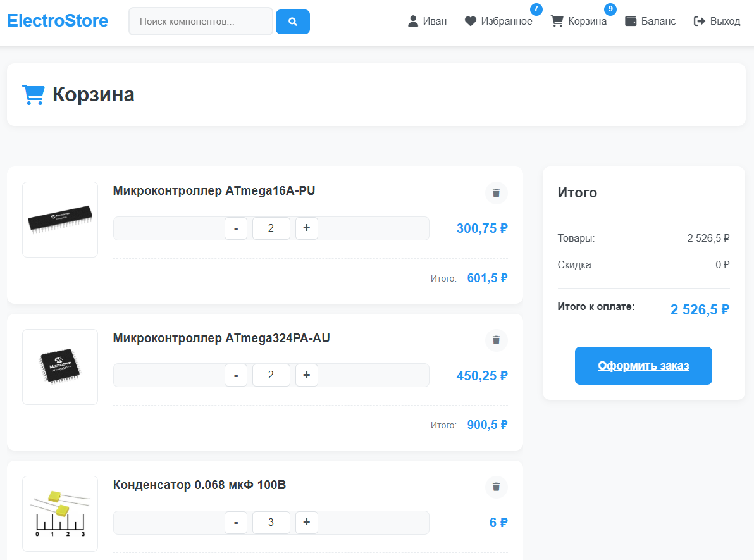Open the Баланс wallet page
Screen dimensions: 754x560
[x=650, y=21]
